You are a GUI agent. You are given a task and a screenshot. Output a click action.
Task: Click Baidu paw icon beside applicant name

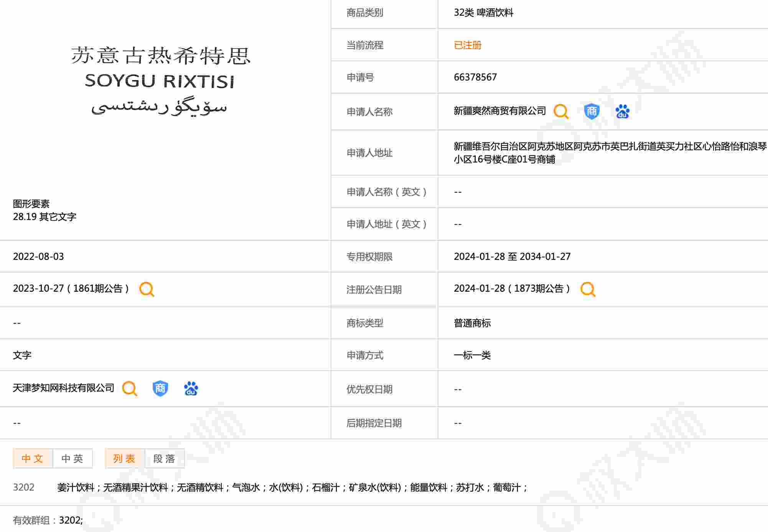tap(622, 112)
